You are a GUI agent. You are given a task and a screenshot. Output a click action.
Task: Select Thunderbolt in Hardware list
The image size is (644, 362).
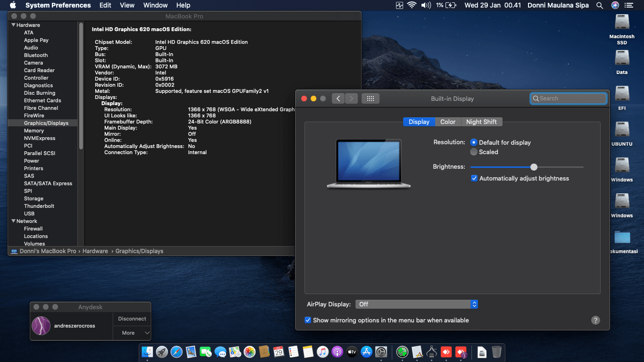click(39, 206)
